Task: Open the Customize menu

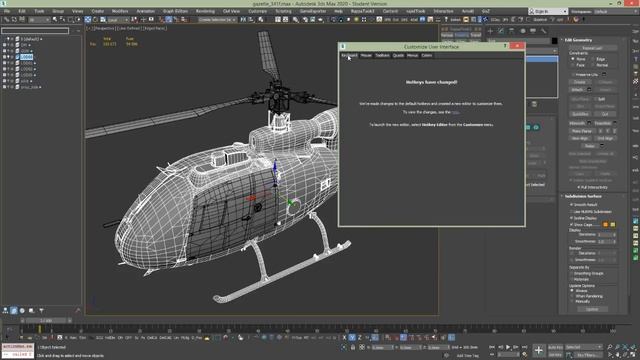Action: point(257,11)
